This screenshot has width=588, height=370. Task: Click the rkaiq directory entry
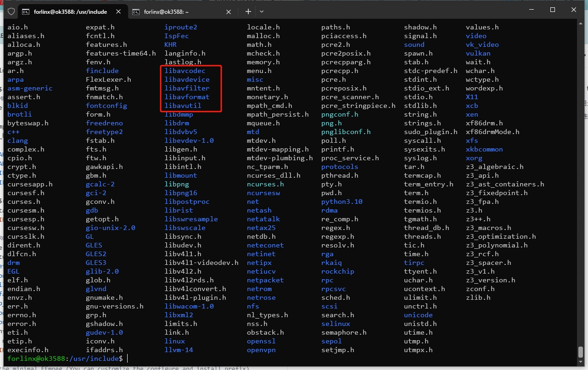pyautogui.click(x=331, y=263)
